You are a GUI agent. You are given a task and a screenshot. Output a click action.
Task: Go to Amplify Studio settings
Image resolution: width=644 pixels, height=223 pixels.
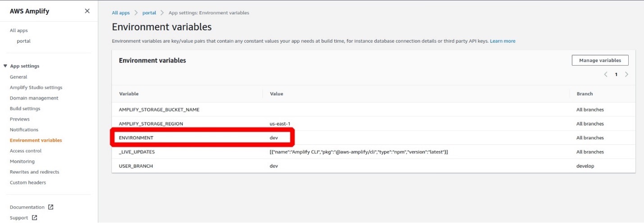click(x=36, y=87)
